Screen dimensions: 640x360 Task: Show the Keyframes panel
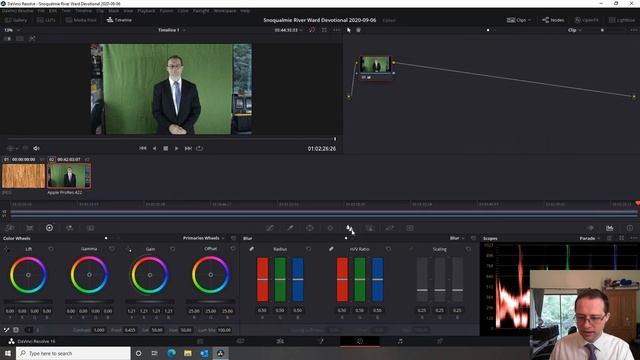[x=590, y=228]
